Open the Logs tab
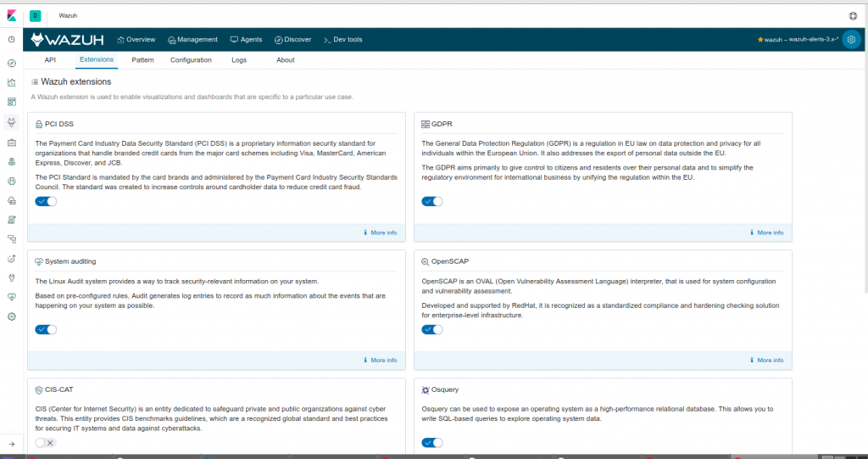Viewport: 868px width, 459px height. tap(239, 60)
